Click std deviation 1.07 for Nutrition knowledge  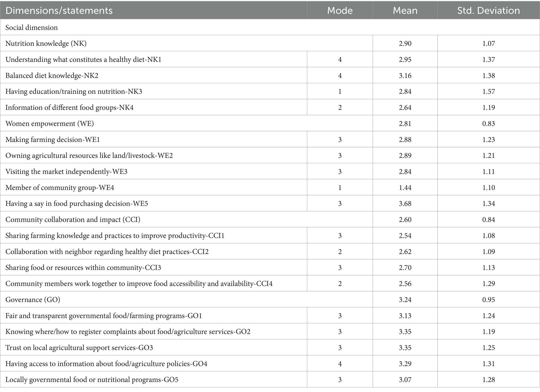point(489,44)
